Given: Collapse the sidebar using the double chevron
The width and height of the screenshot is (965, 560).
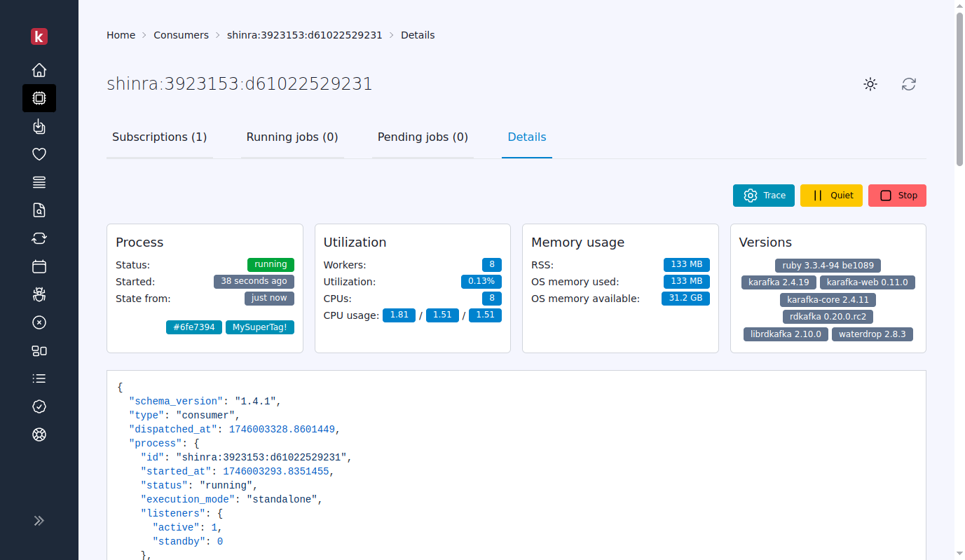Looking at the screenshot, I should coord(39,521).
